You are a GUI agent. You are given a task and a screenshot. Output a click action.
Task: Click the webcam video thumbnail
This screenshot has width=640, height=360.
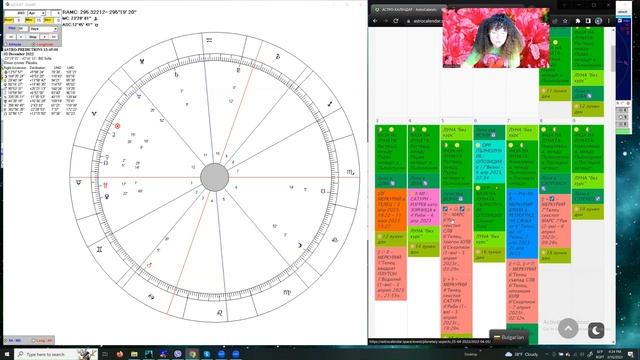click(496, 38)
